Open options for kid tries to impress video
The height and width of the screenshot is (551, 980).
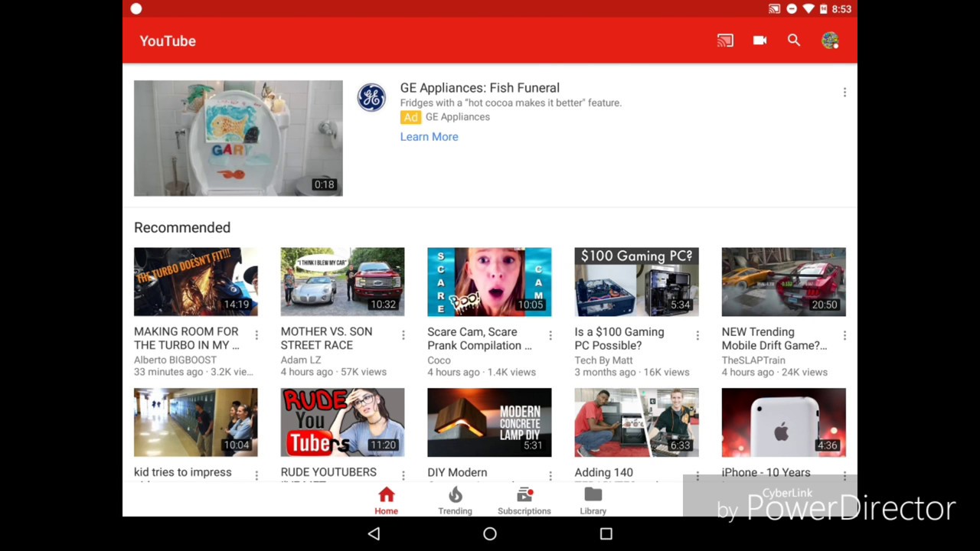[x=256, y=475]
